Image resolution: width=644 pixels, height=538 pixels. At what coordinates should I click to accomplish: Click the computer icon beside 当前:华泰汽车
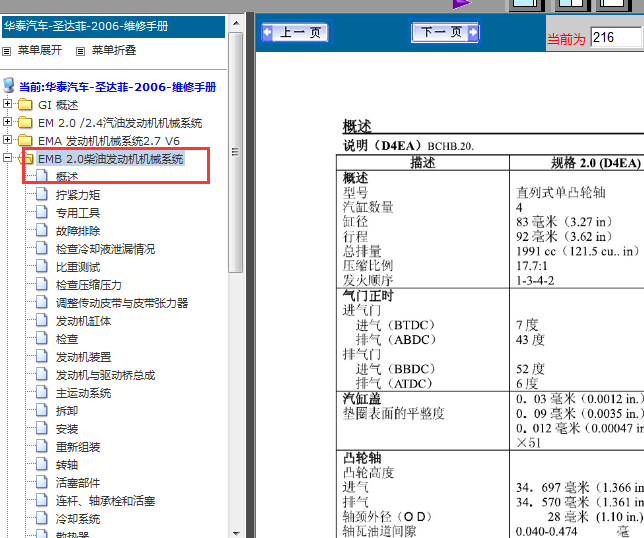point(8,85)
